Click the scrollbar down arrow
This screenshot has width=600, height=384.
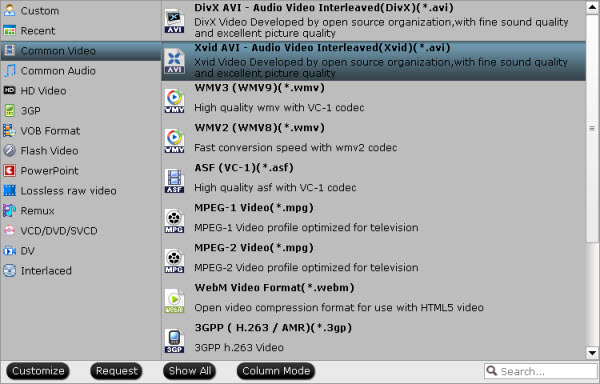tap(592, 353)
